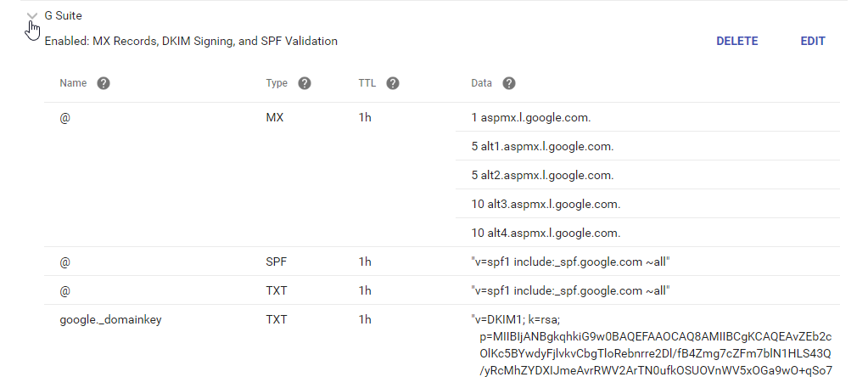Screen dimensions: 868x377
Task: Click the google._domainkey record name
Action: pyautogui.click(x=110, y=319)
